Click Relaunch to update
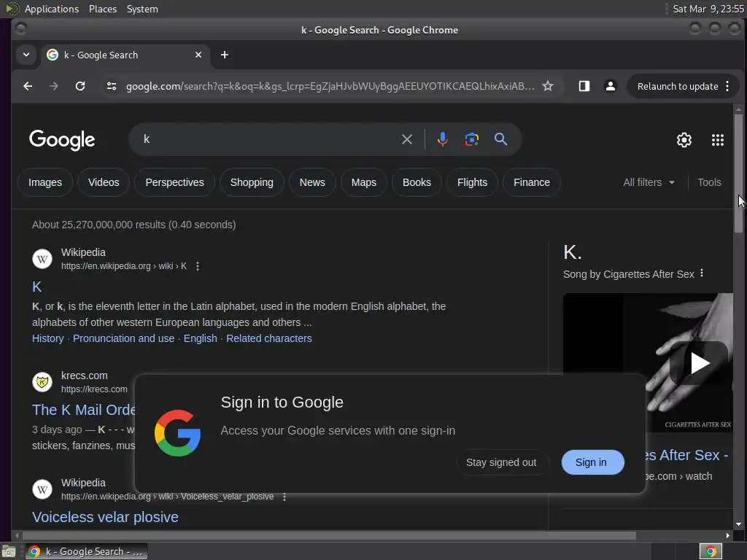 click(678, 86)
